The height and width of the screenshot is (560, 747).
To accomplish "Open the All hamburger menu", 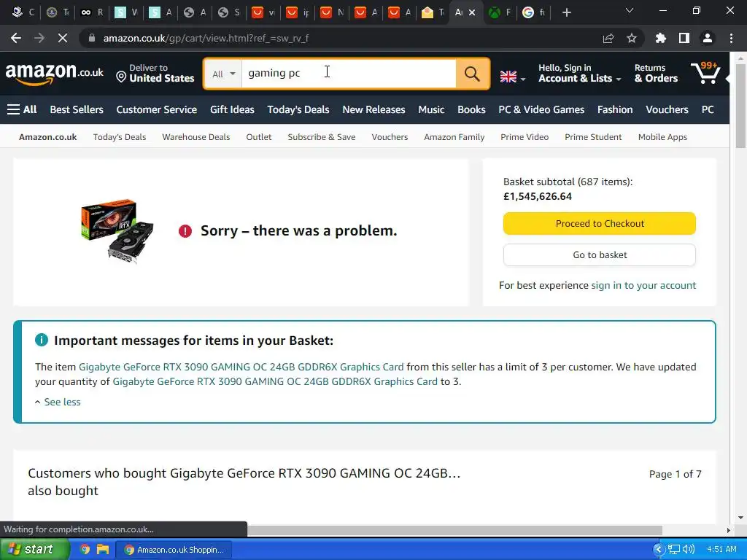I will (22, 109).
